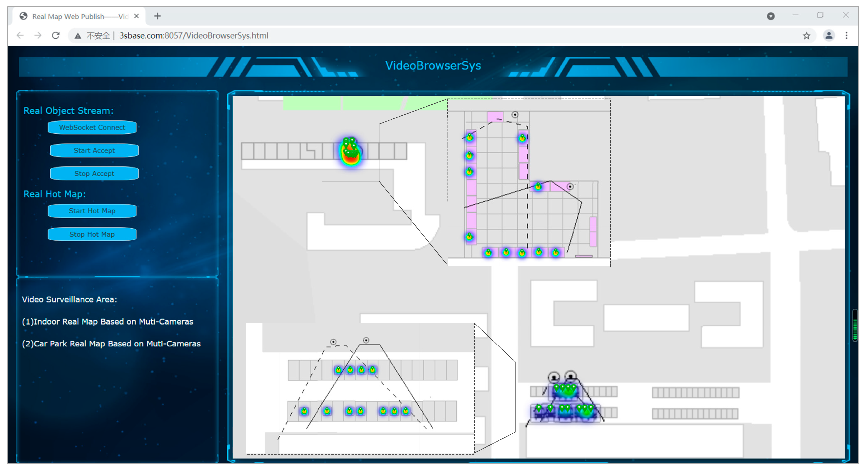Start the real hot map
This screenshot has width=868, height=470.
point(92,211)
